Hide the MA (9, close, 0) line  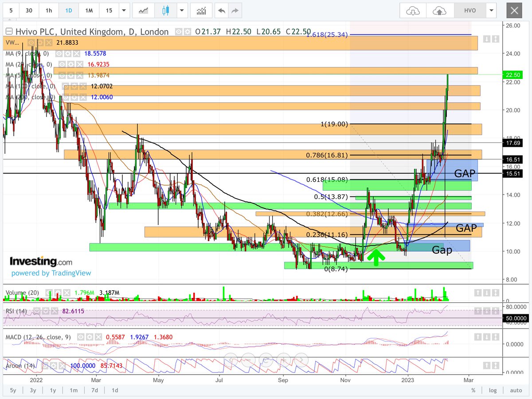(59, 54)
